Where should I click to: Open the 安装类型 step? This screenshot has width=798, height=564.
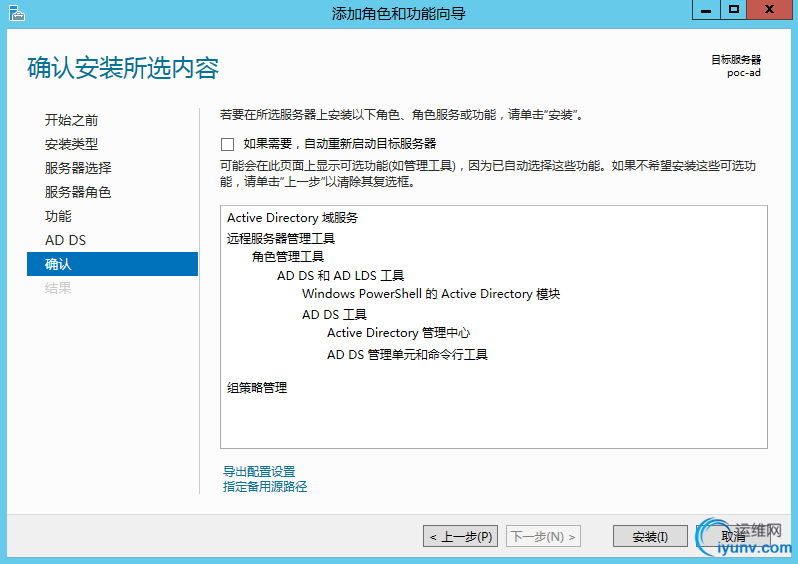pos(71,144)
